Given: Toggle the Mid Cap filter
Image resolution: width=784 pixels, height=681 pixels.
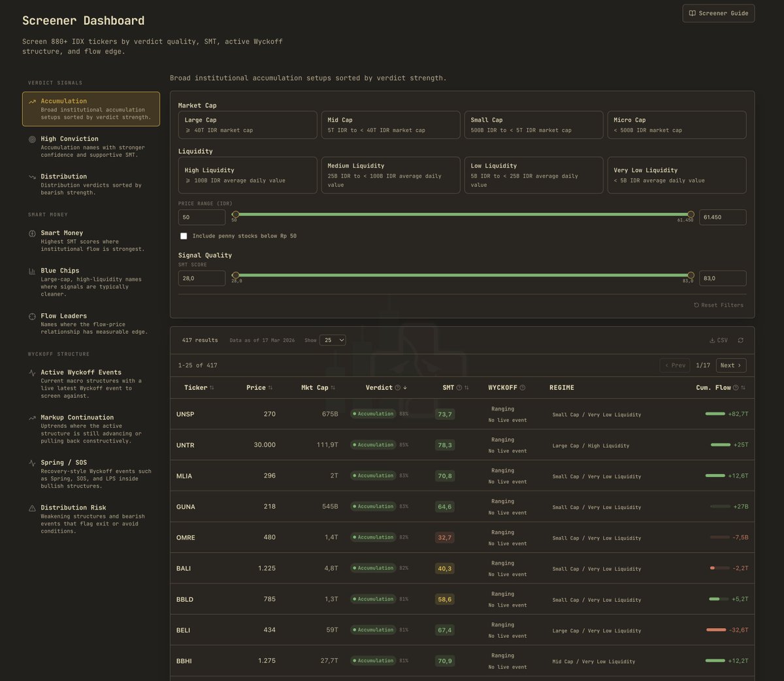Looking at the screenshot, I should 391,125.
